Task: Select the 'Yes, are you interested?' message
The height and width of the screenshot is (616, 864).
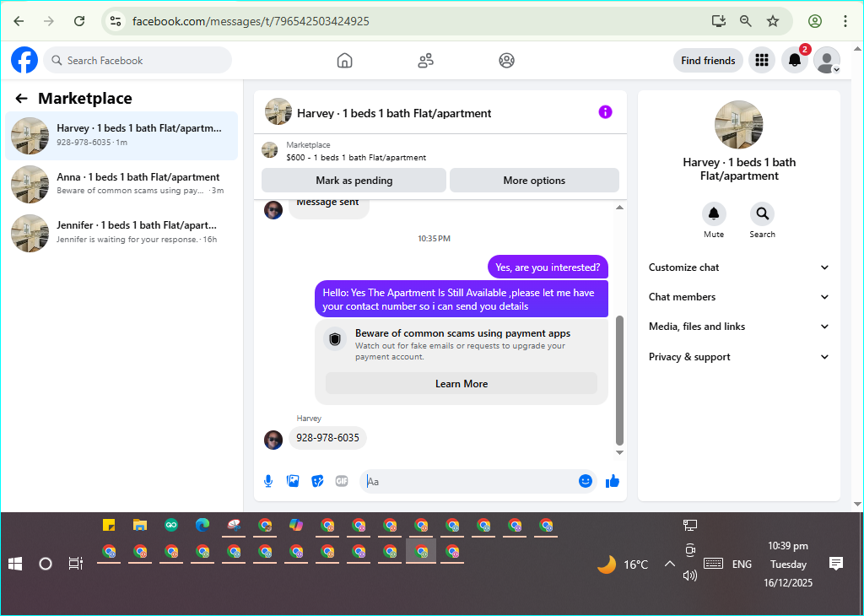Action: pyautogui.click(x=548, y=267)
